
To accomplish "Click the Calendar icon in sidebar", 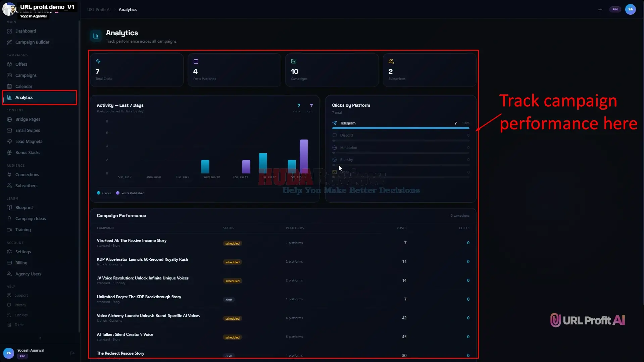I will tap(9, 87).
